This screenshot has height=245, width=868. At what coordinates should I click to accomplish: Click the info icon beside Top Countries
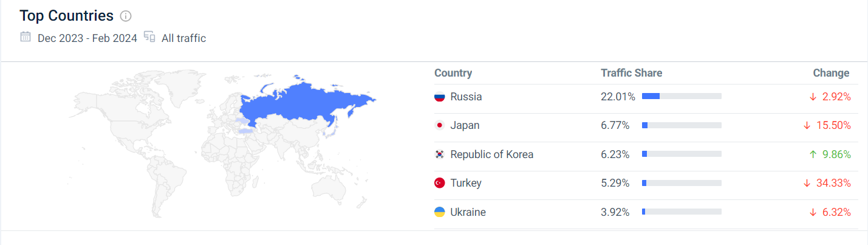click(x=126, y=16)
